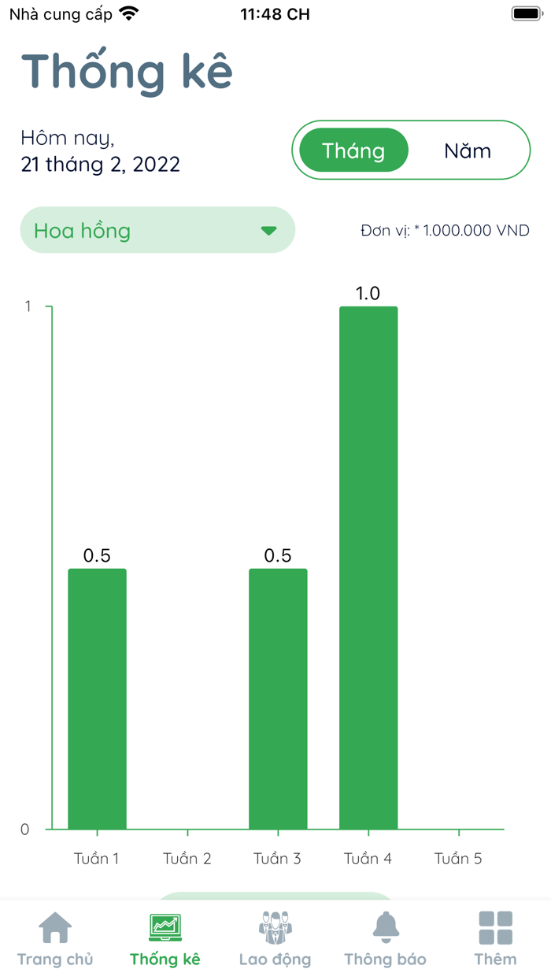Screen dimensions: 551x980
Task: Select the tallest bar for Tuần 4
Action: pyautogui.click(x=368, y=567)
